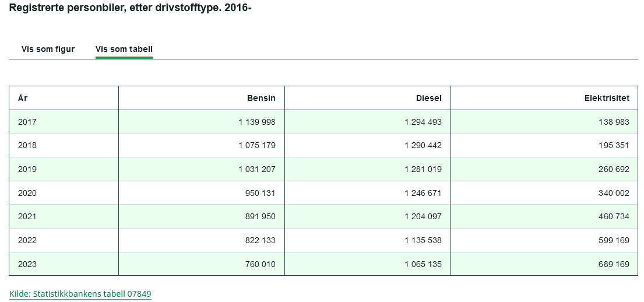The image size is (644, 302).
Task: Select the 2021 row year cell
Action: [x=64, y=216]
